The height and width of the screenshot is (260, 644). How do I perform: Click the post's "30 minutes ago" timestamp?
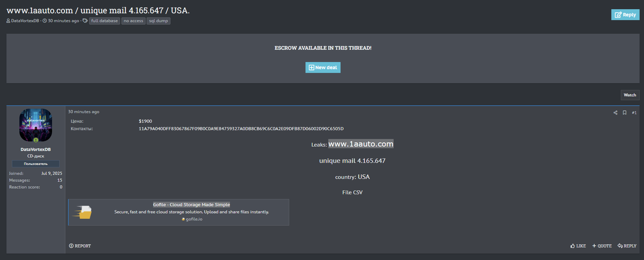point(84,112)
